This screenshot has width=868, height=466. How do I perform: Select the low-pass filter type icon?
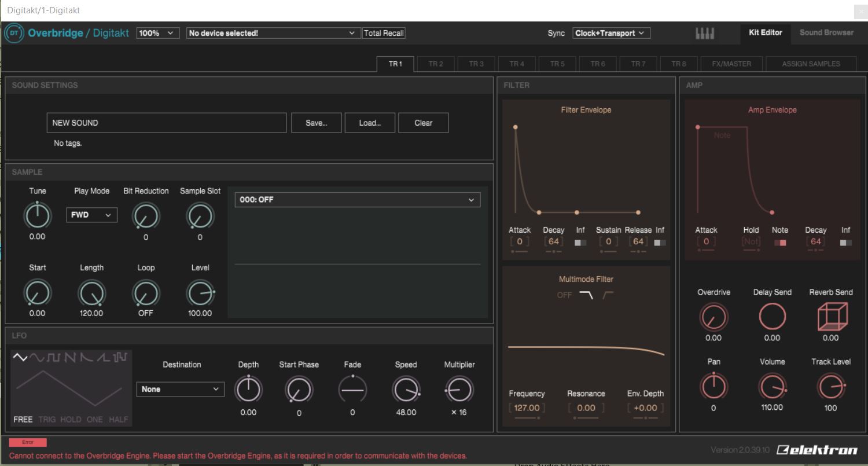586,295
